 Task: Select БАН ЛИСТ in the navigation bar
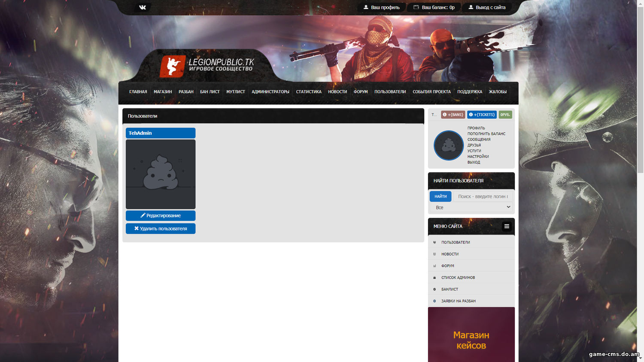click(x=210, y=92)
